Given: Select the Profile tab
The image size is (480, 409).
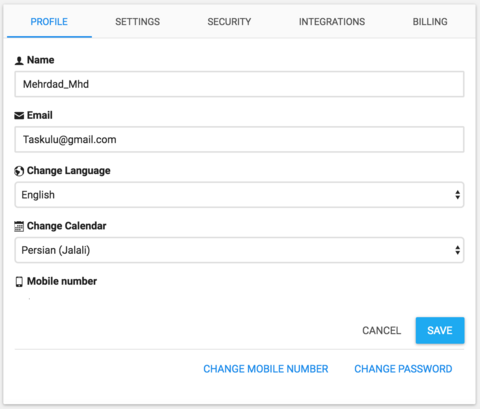Looking at the screenshot, I should pyautogui.click(x=49, y=22).
